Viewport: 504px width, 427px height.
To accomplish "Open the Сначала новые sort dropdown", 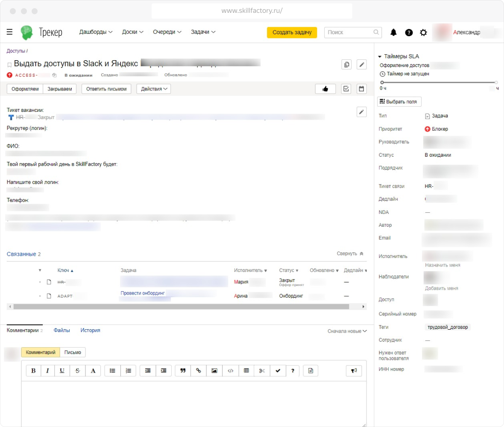I will (347, 331).
